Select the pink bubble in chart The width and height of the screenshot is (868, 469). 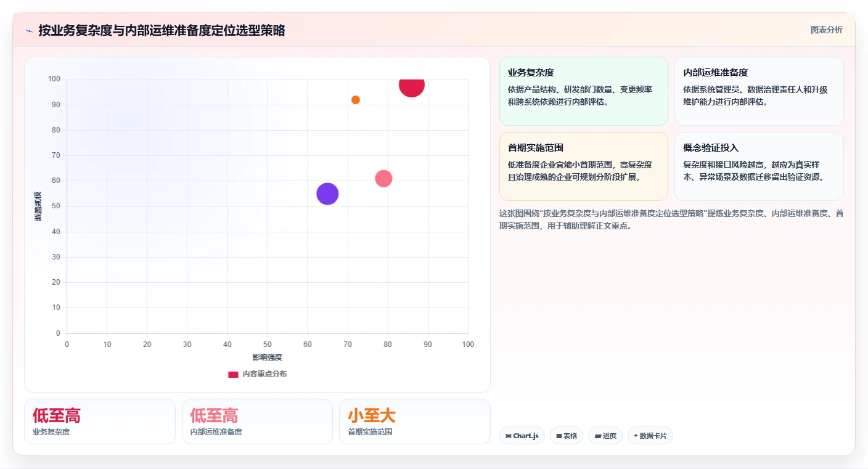[x=383, y=179]
